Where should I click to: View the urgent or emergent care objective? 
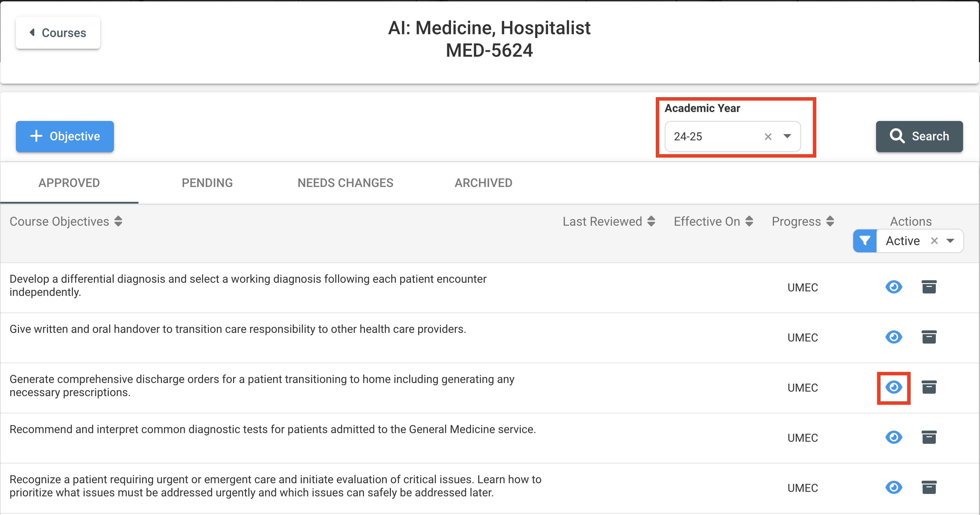(x=894, y=488)
